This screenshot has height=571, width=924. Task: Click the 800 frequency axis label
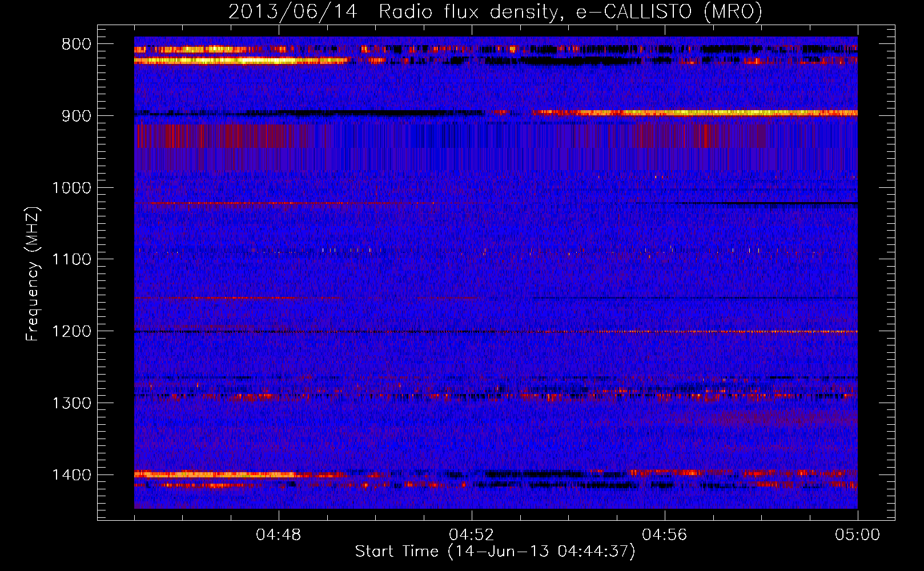(77, 45)
